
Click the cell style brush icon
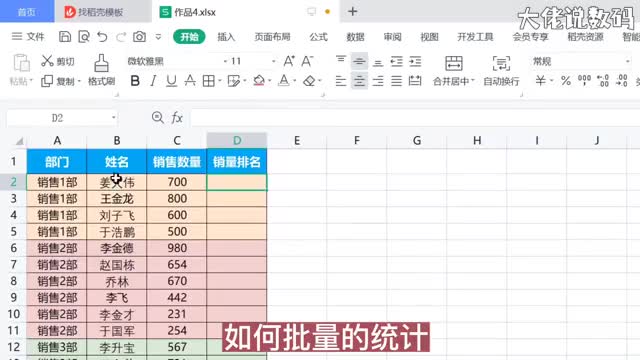(x=233, y=81)
